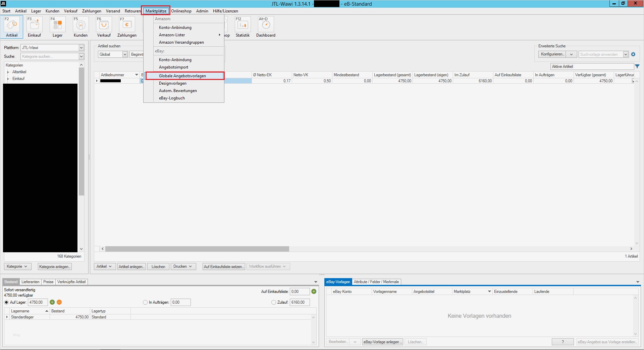
Task: Click Auf Einkaufsliste setzen button
Action: [x=224, y=267]
